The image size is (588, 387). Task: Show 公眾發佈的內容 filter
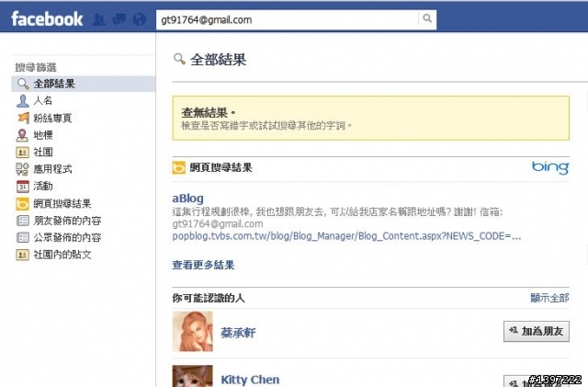(67, 237)
